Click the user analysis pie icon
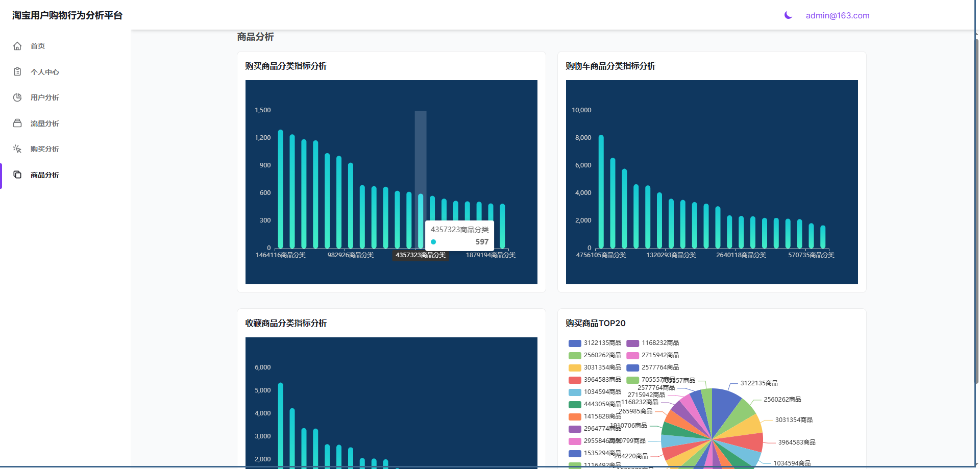This screenshot has width=980, height=469. point(17,97)
